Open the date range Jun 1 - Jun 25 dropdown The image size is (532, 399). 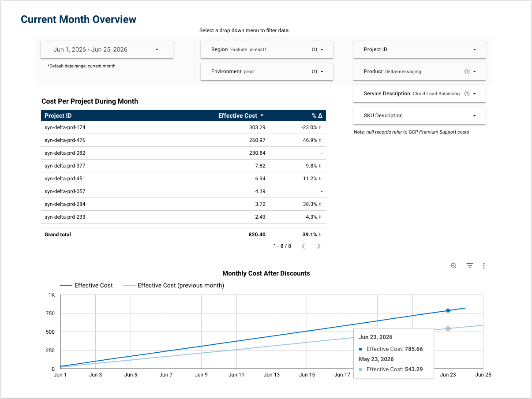[107, 49]
